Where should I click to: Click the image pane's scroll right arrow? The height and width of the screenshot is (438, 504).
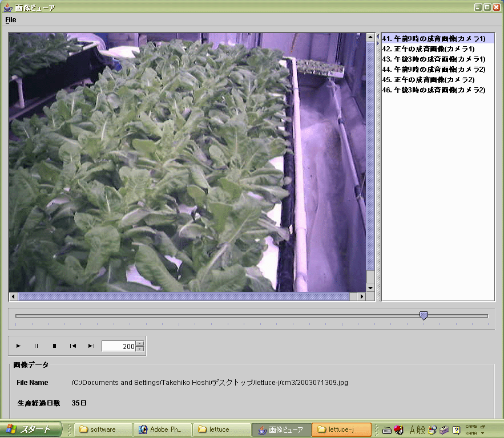tap(361, 297)
